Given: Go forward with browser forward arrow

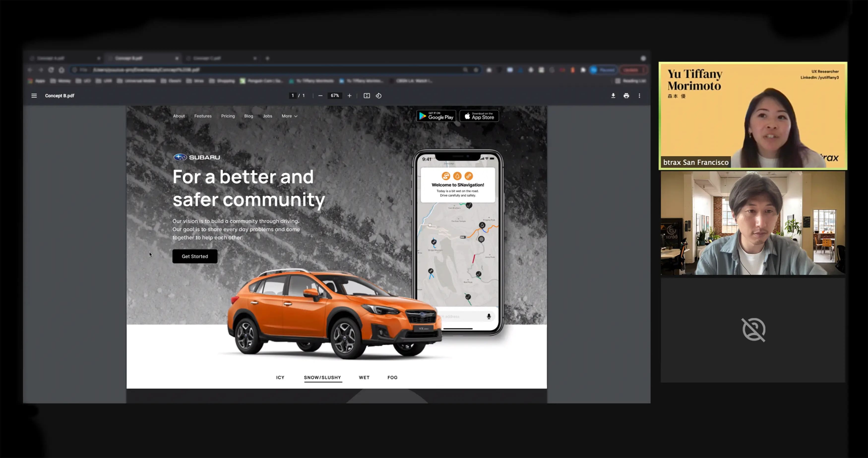Looking at the screenshot, I should point(41,70).
